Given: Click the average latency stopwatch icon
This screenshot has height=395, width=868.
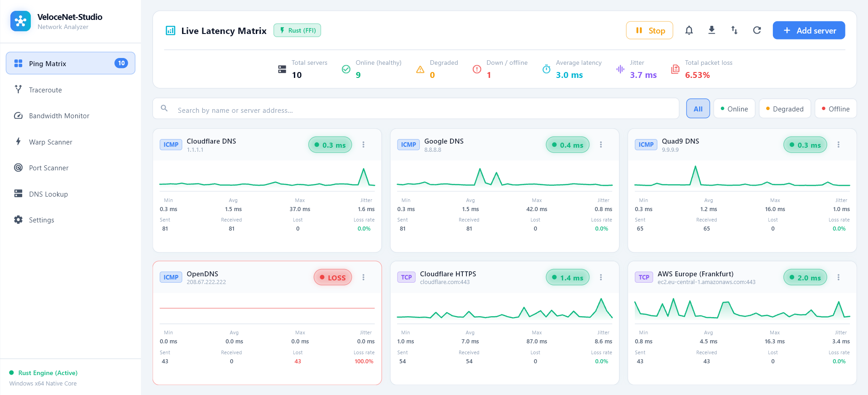Looking at the screenshot, I should tap(547, 69).
